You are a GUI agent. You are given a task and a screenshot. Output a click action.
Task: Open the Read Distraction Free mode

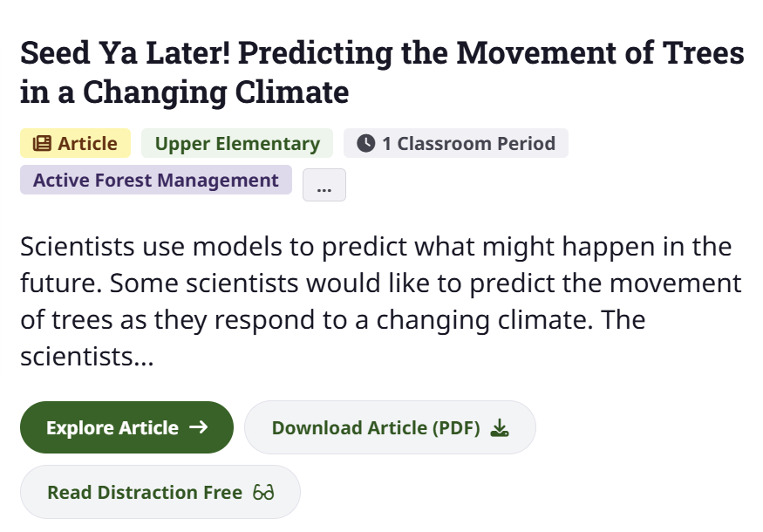[160, 493]
